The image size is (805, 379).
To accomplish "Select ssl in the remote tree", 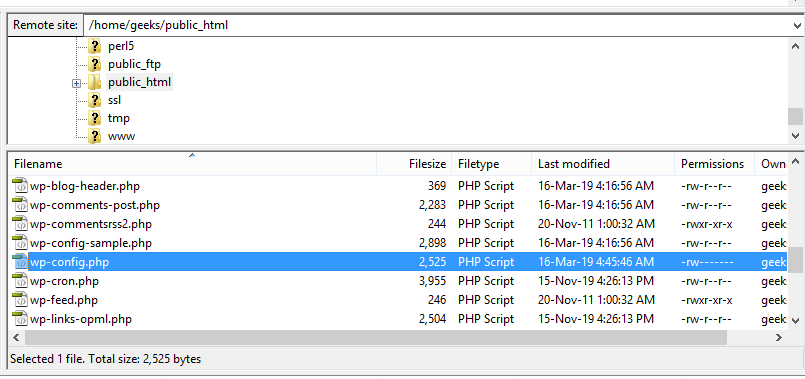I will tap(114, 100).
